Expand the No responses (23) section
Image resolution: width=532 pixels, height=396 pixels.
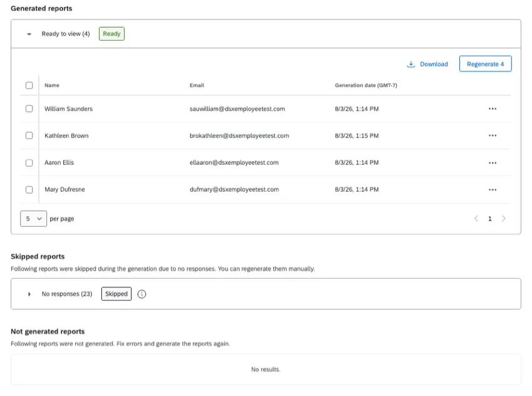click(x=29, y=294)
